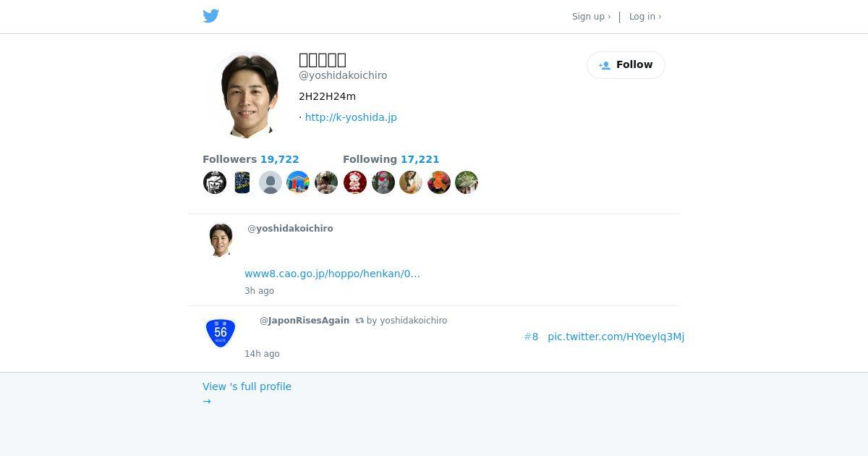Open the Hello Kitty red following avatar
Viewport: 868px width, 456px height.
(355, 182)
